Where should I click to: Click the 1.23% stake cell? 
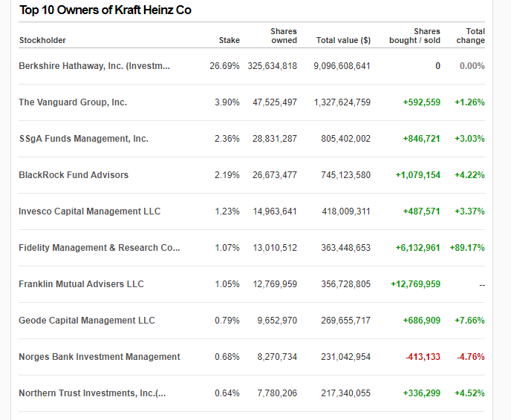point(227,211)
